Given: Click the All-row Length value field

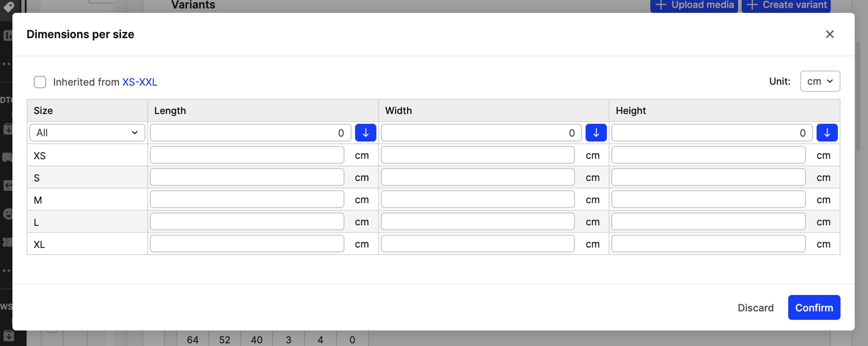Looking at the screenshot, I should point(250,133).
